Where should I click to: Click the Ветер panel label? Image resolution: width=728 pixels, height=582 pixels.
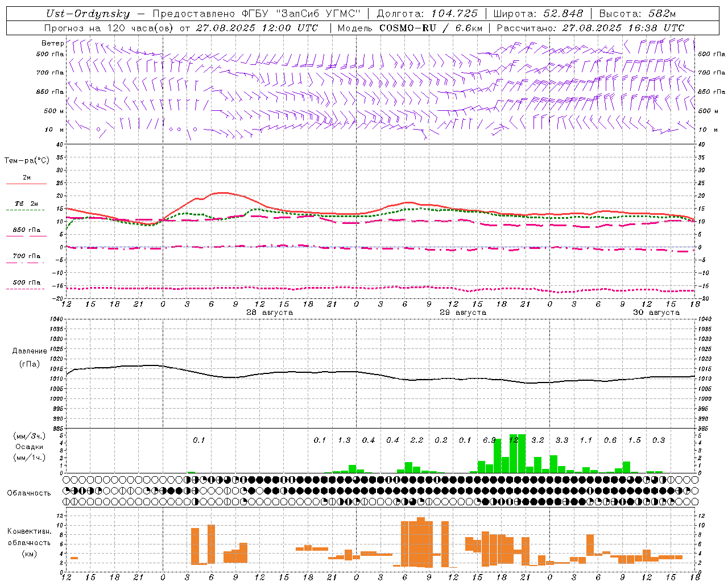point(52,43)
